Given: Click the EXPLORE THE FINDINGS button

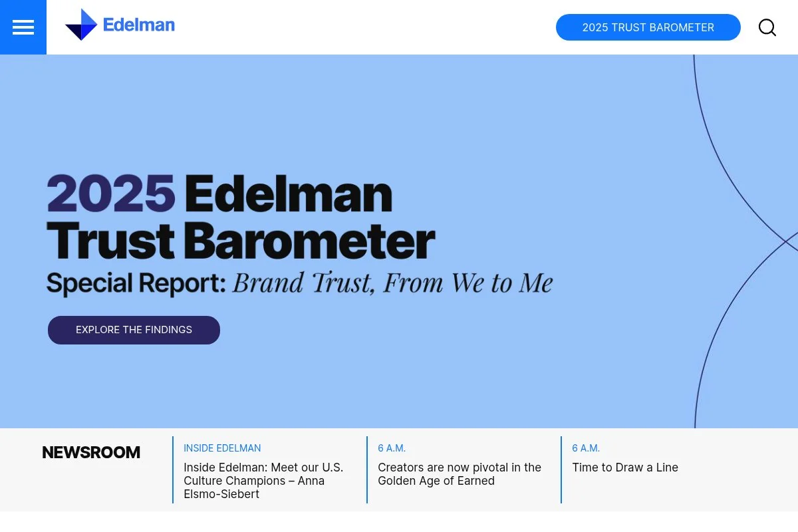Looking at the screenshot, I should tap(134, 330).
